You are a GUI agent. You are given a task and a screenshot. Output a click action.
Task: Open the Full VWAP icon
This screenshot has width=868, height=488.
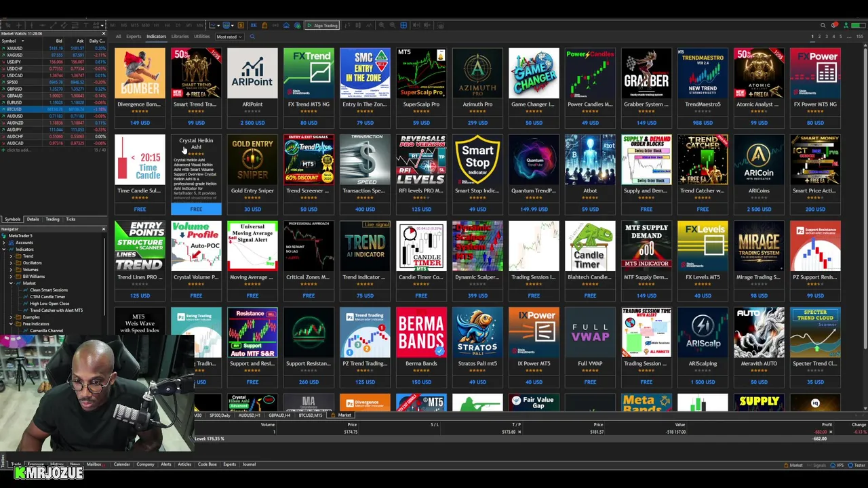pyautogui.click(x=590, y=333)
